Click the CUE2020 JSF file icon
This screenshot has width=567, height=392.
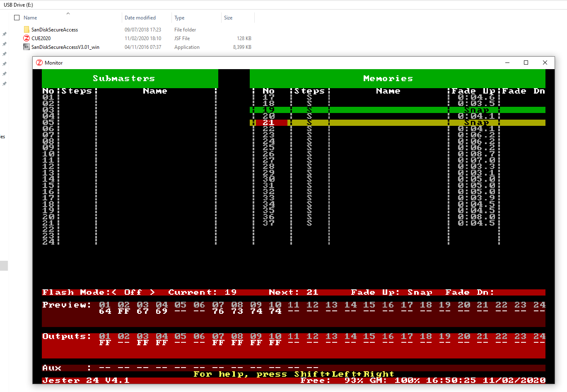[27, 38]
